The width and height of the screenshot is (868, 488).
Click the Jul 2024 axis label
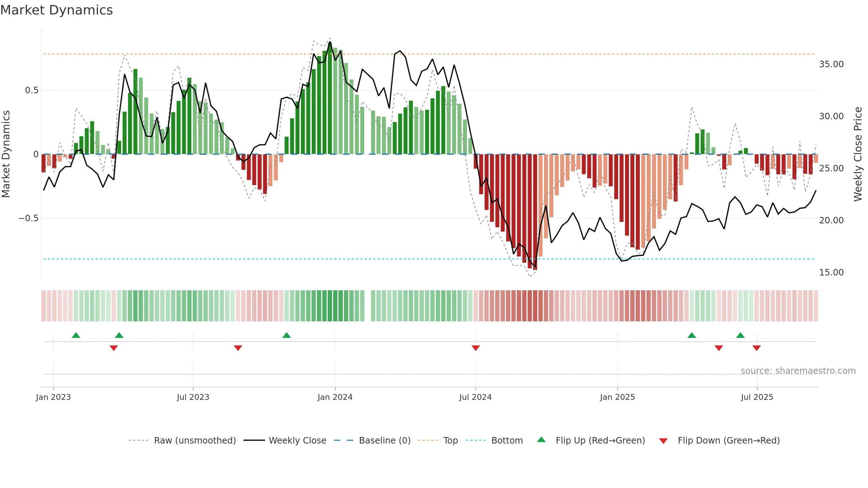(476, 397)
